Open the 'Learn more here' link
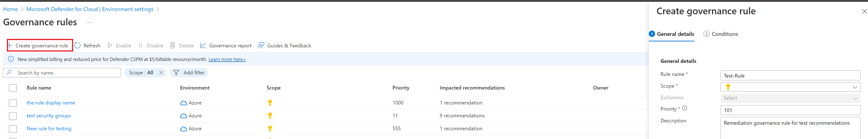868x139 pixels. (227, 59)
